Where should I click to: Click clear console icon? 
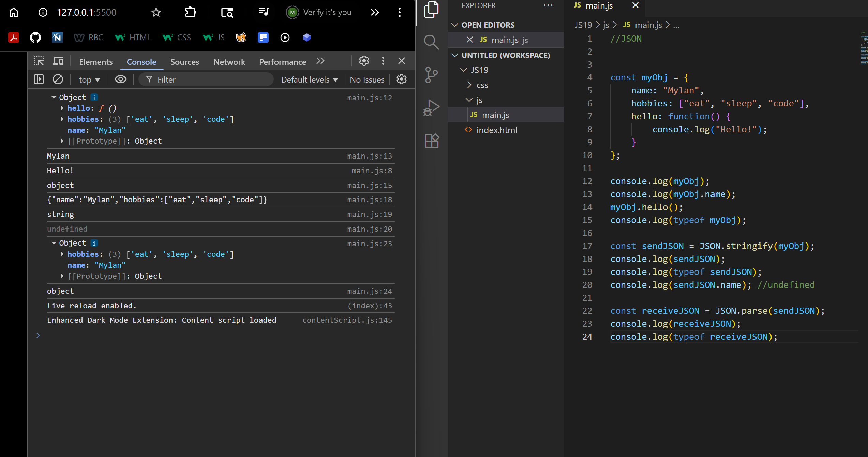58,79
